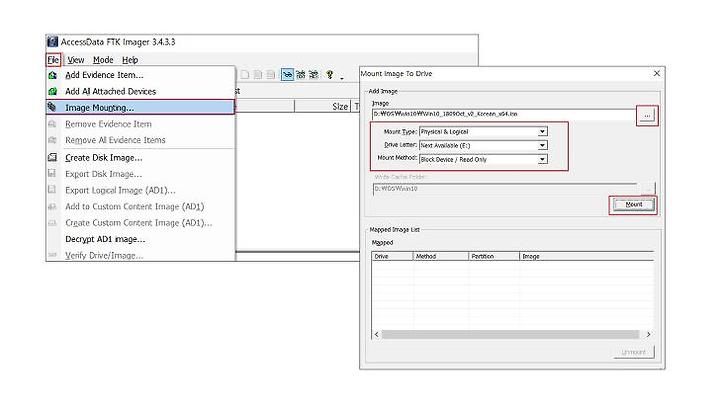
Task: Click Remove Evidence Item entry
Action: coord(141,124)
